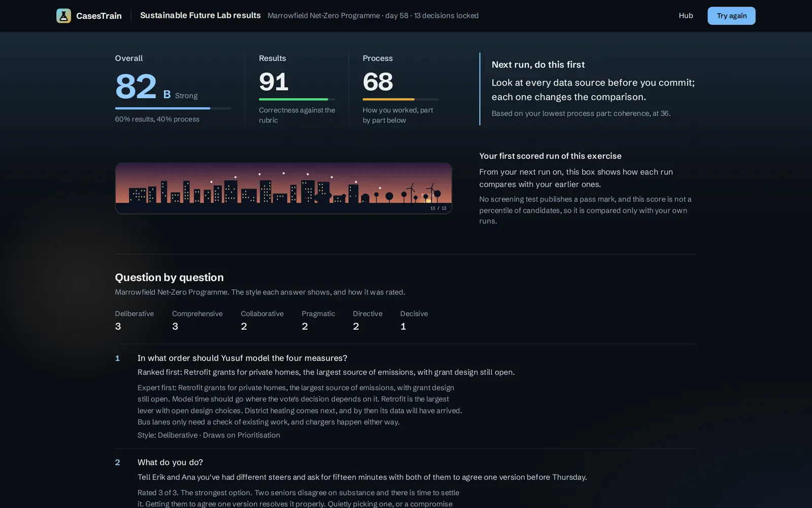The width and height of the screenshot is (812, 508).
Task: Click 'Based on your lowest process part' note
Action: [x=581, y=113]
